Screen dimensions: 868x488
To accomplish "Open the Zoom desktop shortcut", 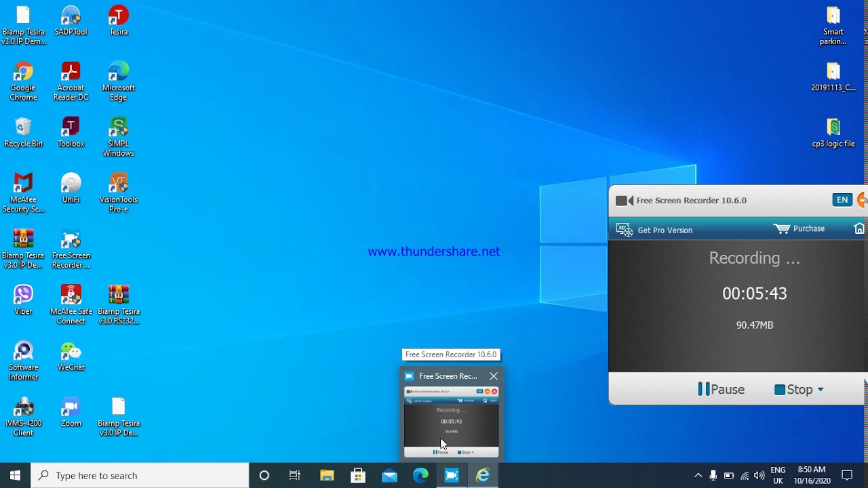I will coord(71,412).
